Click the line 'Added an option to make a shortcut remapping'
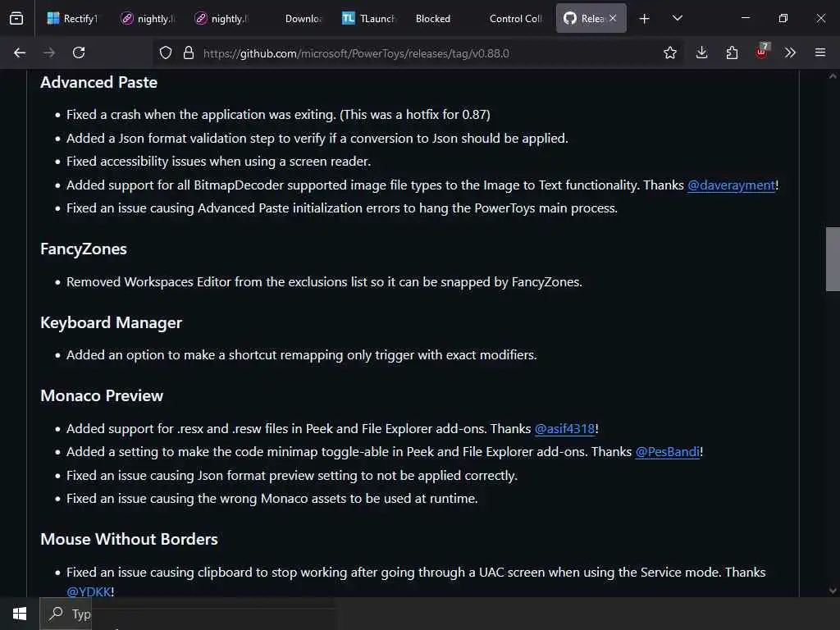This screenshot has height=630, width=840. tap(302, 354)
